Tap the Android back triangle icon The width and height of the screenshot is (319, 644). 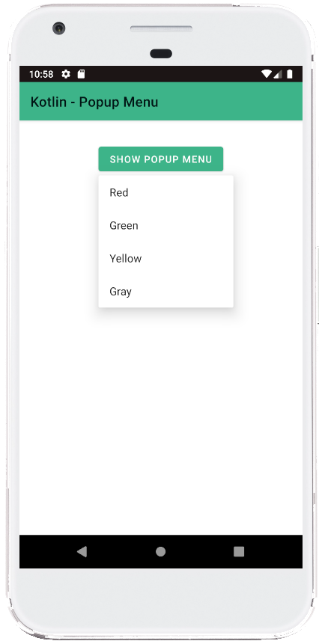pos(82,551)
